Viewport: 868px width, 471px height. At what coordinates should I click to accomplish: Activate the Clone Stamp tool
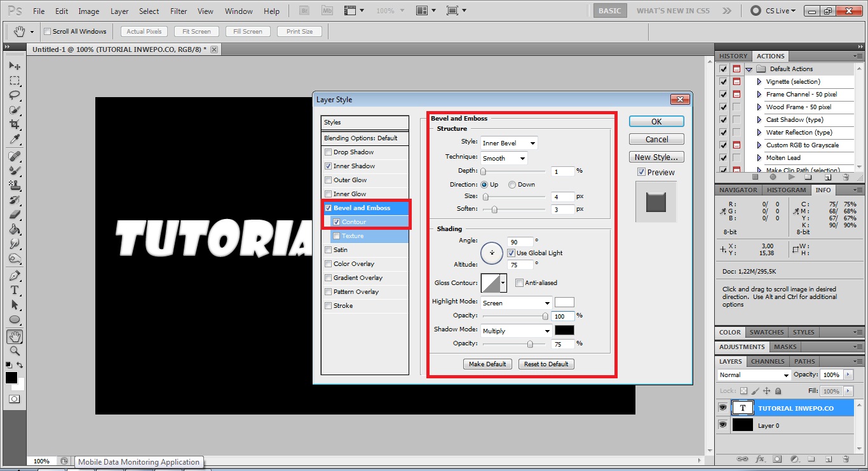pyautogui.click(x=14, y=185)
